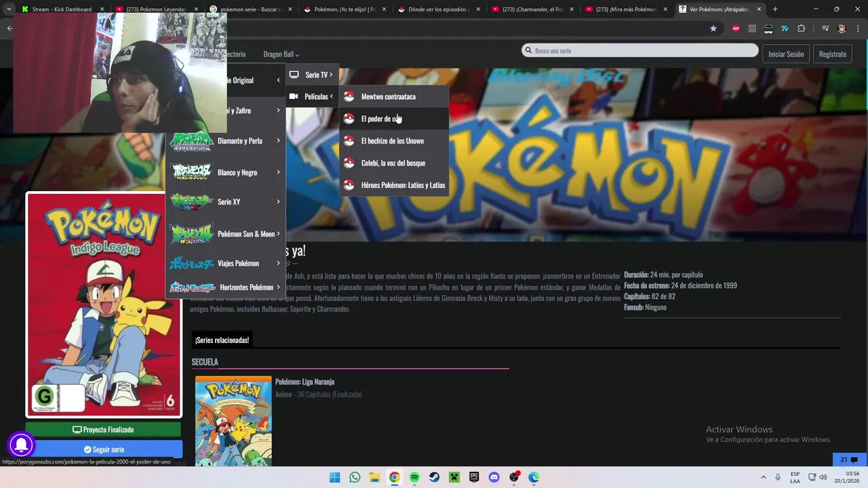The height and width of the screenshot is (488, 868).
Task: Switch to the Stream - Kick Dashboard tab
Action: [x=61, y=9]
